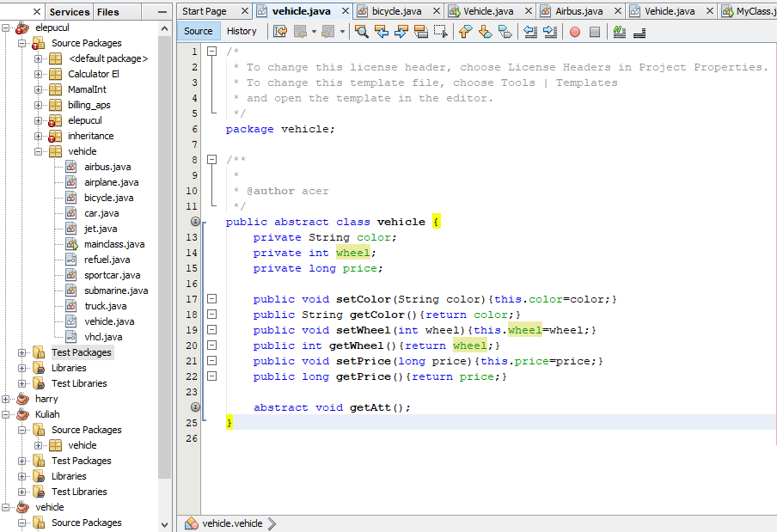
Task: Click Kuliah project coffee-cup icon
Action: pos(23,414)
